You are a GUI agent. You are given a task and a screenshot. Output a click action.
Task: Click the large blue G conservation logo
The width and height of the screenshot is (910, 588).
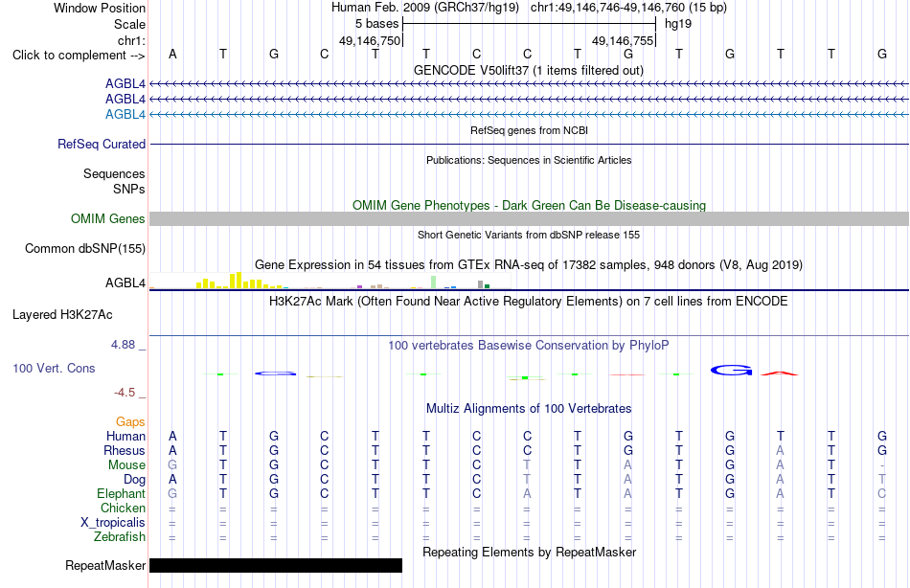tap(731, 371)
